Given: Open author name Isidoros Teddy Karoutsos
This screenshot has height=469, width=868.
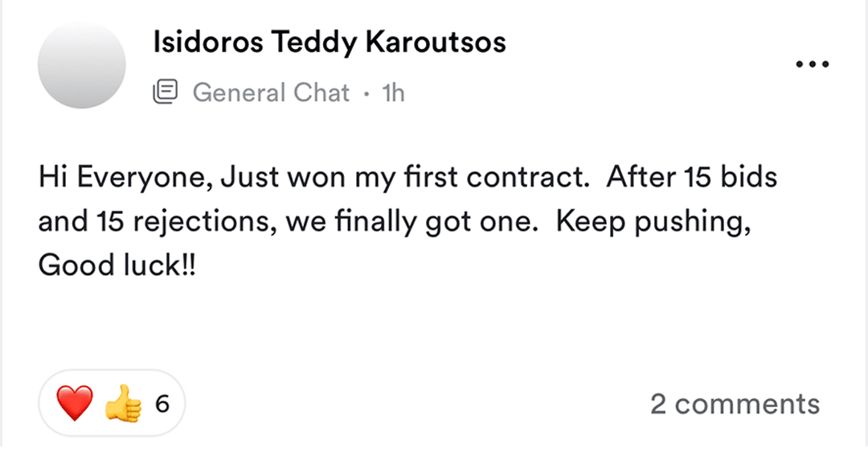Looking at the screenshot, I should pyautogui.click(x=330, y=43).
